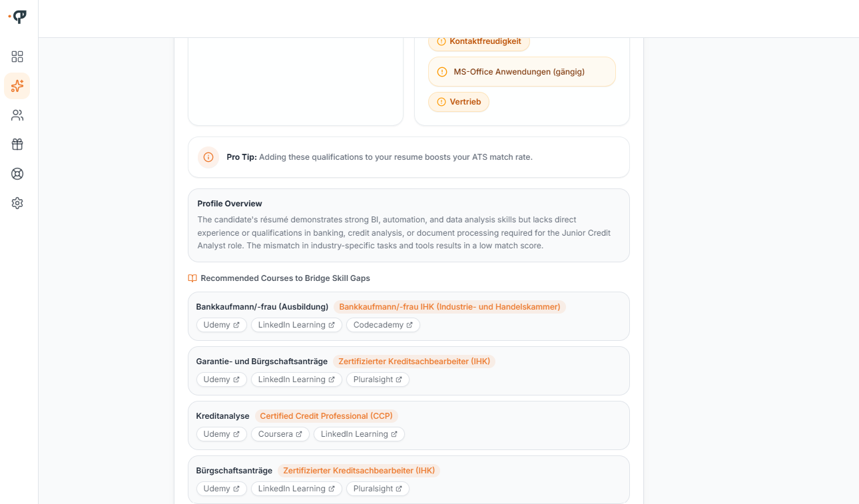Open Codecademy link for Bankkaufmann/-frau course
Viewport: 859px width, 504px height.
tap(383, 325)
